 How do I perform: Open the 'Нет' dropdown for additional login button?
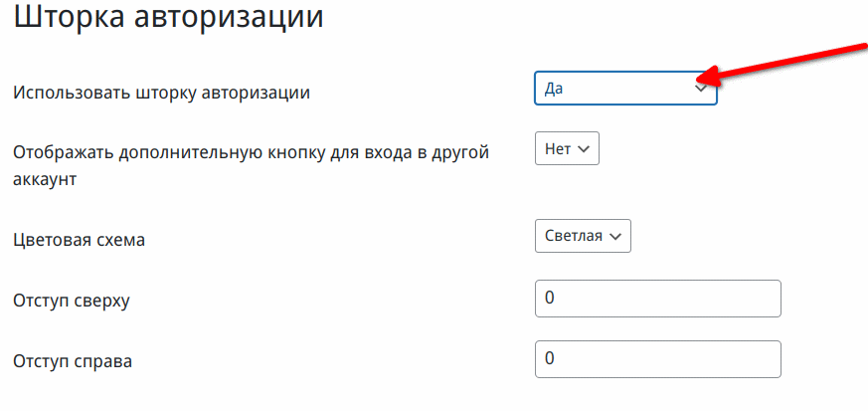pos(567,148)
